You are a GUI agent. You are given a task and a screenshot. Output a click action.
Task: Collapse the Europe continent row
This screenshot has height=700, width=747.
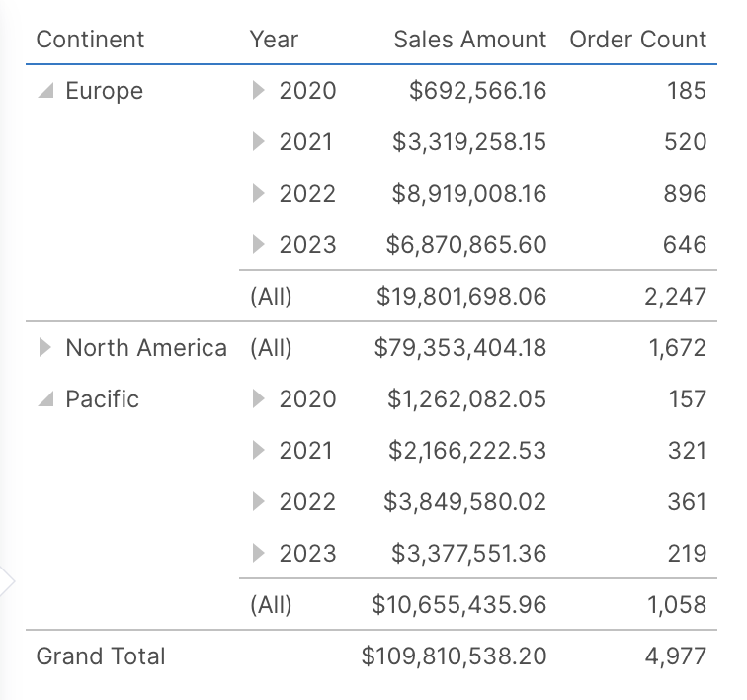[44, 92]
